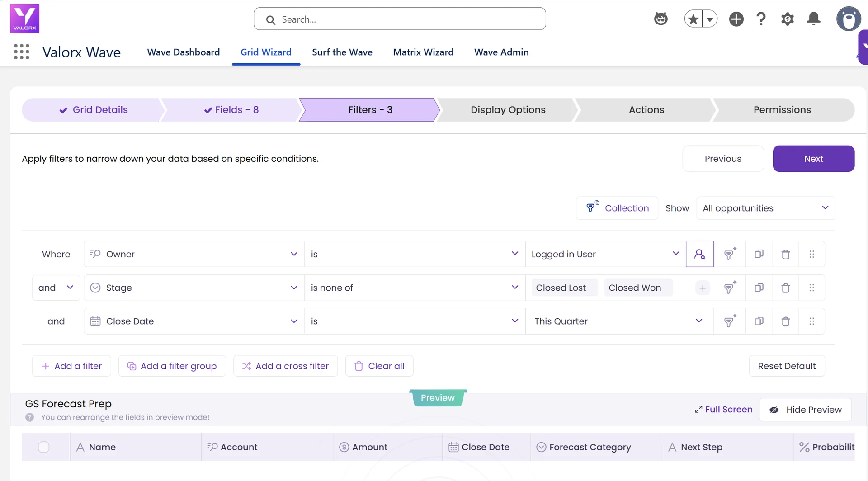Expand the Logged in User value dropdown
Screen dimensions: 868x481
coord(605,254)
